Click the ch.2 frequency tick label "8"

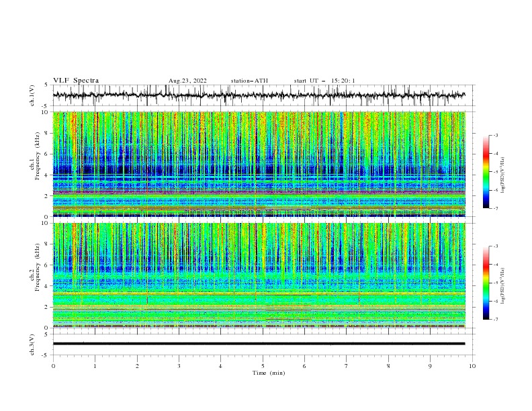click(x=48, y=244)
